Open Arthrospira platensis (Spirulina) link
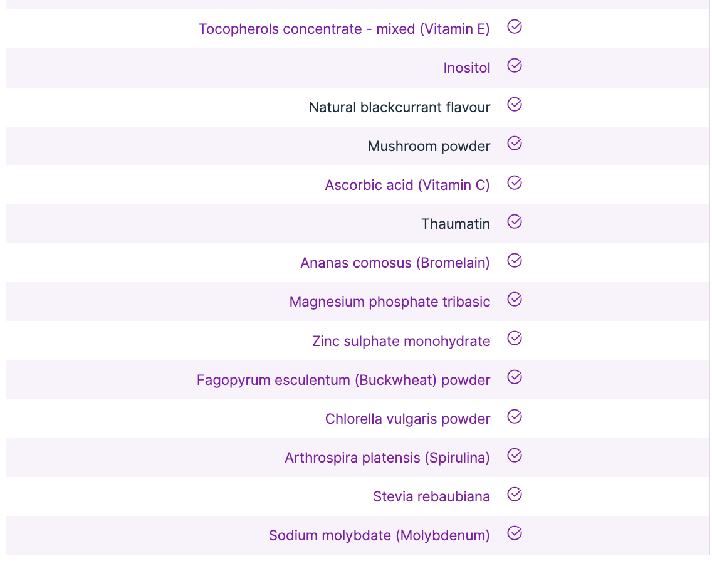 (387, 458)
